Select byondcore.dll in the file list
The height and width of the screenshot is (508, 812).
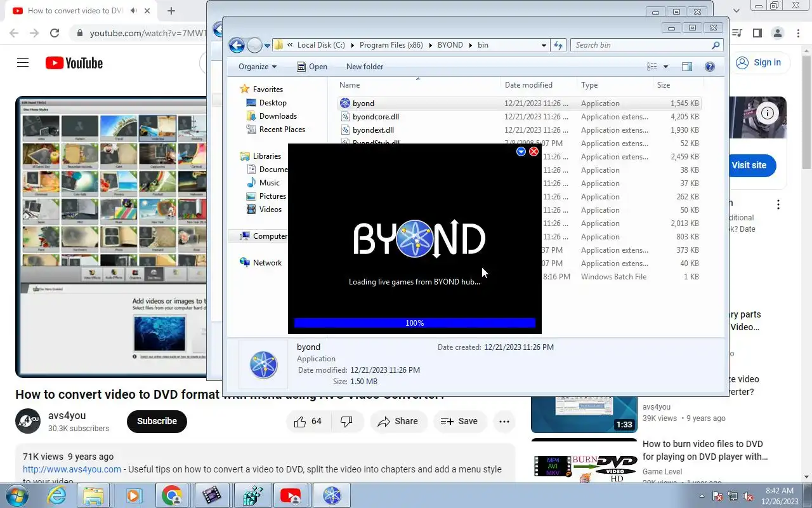coord(376,117)
